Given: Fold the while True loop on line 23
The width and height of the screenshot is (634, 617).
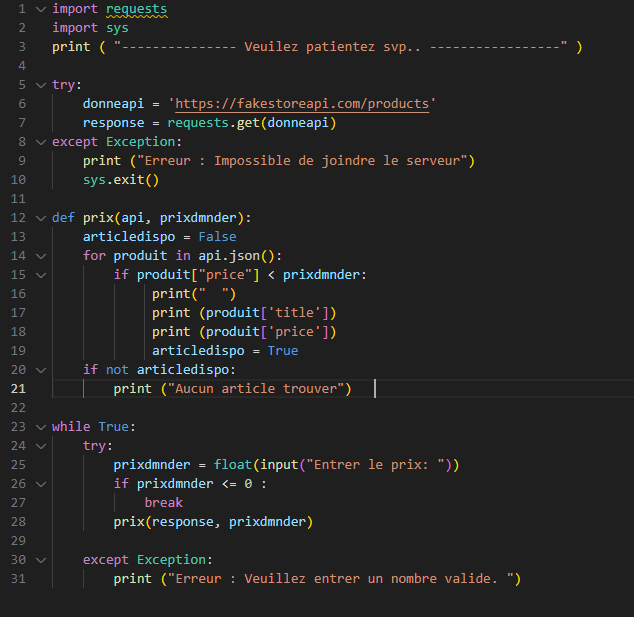Looking at the screenshot, I should [41, 427].
